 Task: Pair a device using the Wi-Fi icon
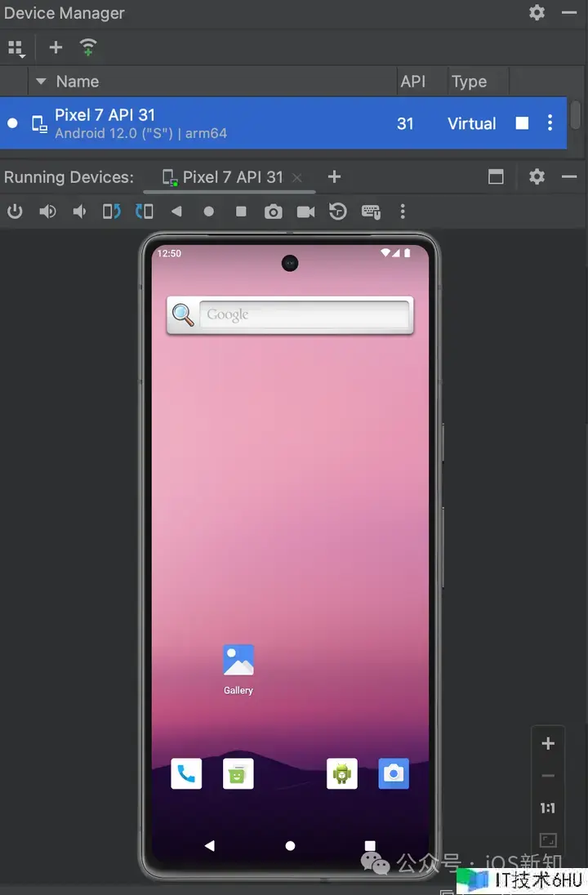(88, 47)
